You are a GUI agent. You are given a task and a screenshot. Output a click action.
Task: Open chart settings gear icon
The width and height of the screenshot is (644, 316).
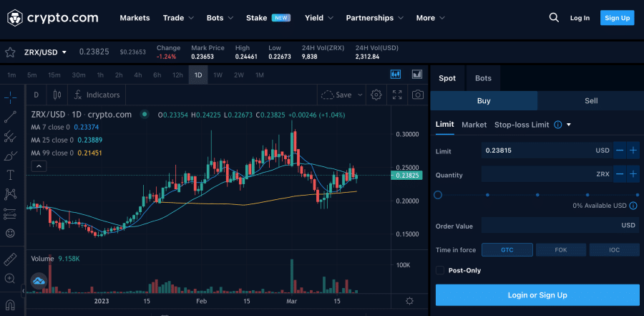pos(376,95)
